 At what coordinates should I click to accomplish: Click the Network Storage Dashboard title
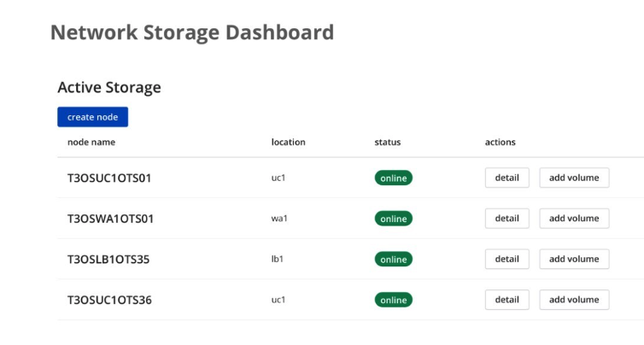click(x=192, y=32)
